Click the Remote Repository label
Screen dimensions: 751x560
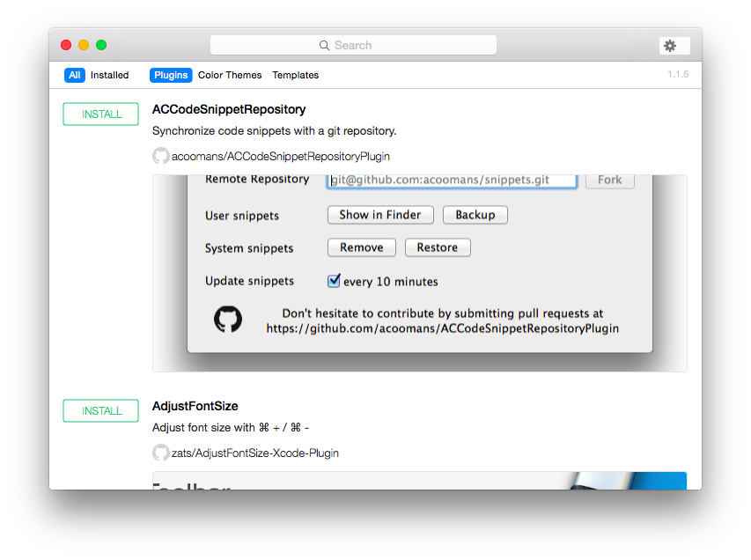[x=257, y=180]
